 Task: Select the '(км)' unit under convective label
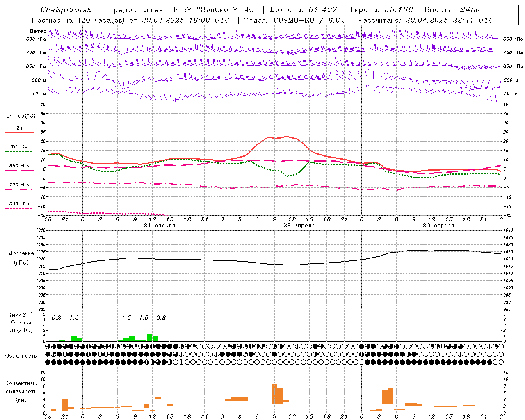pos(21,399)
